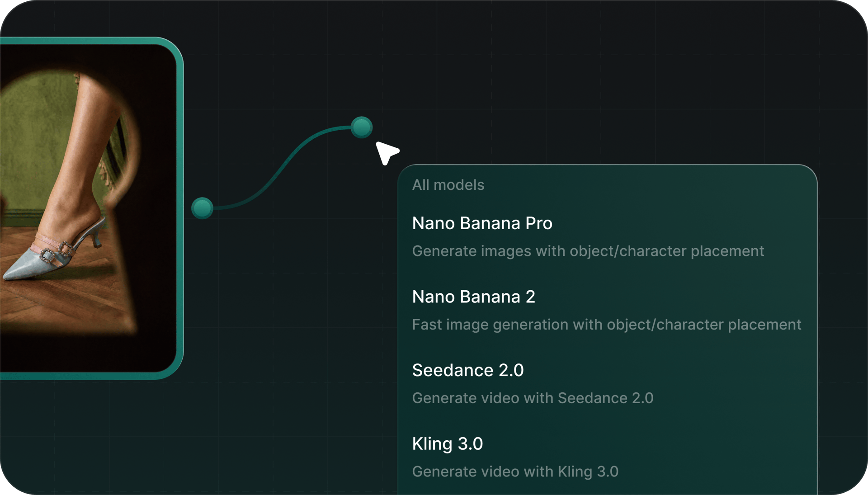Click "Generate video with Kling 3.0" description
The image size is (868, 495).
click(x=515, y=472)
